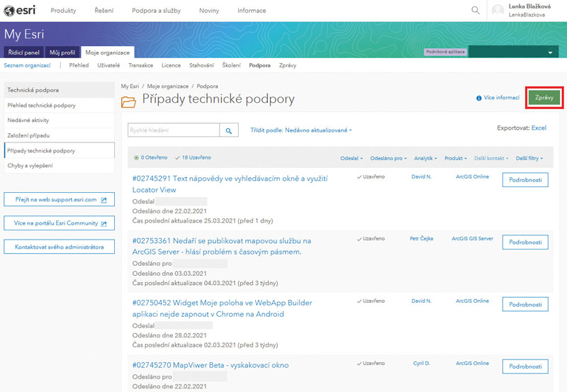
Task: Switch to Řídicí panel tab
Action: (x=24, y=52)
